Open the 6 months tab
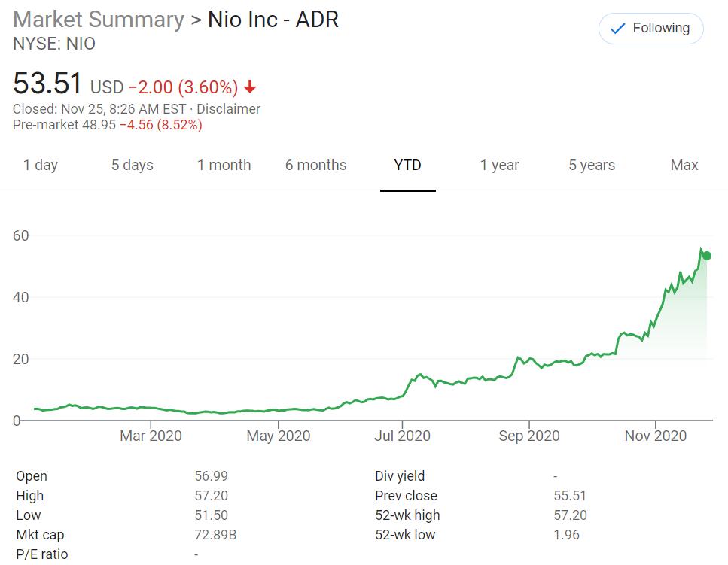The height and width of the screenshot is (565, 728). click(x=315, y=165)
